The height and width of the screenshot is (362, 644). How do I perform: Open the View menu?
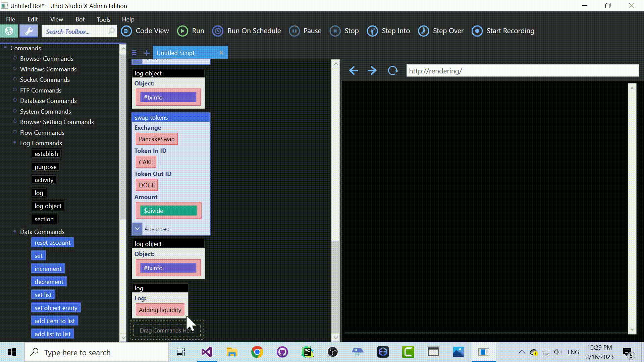click(56, 19)
